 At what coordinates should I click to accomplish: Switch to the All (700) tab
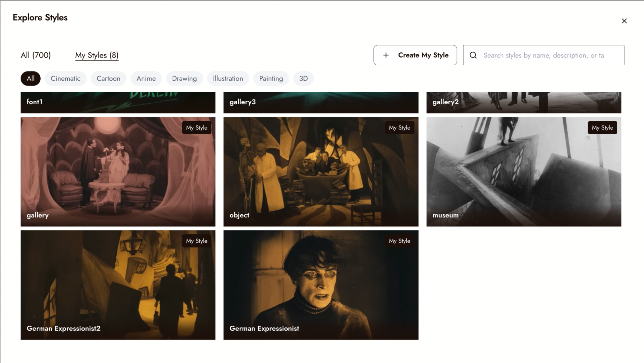pos(36,55)
